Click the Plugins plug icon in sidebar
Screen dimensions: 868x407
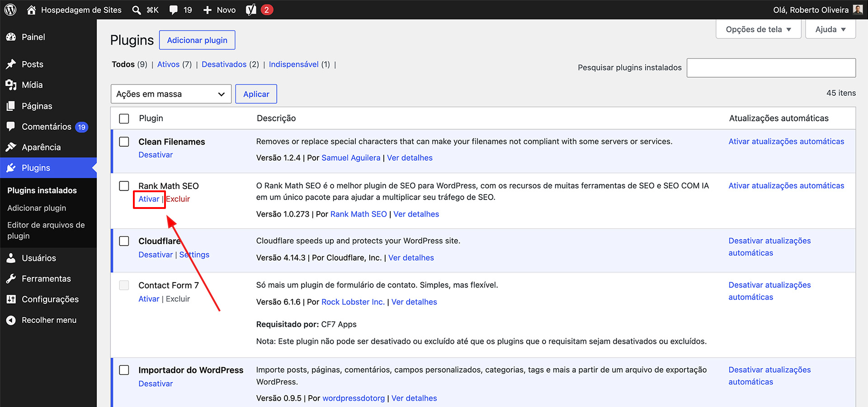coord(11,168)
